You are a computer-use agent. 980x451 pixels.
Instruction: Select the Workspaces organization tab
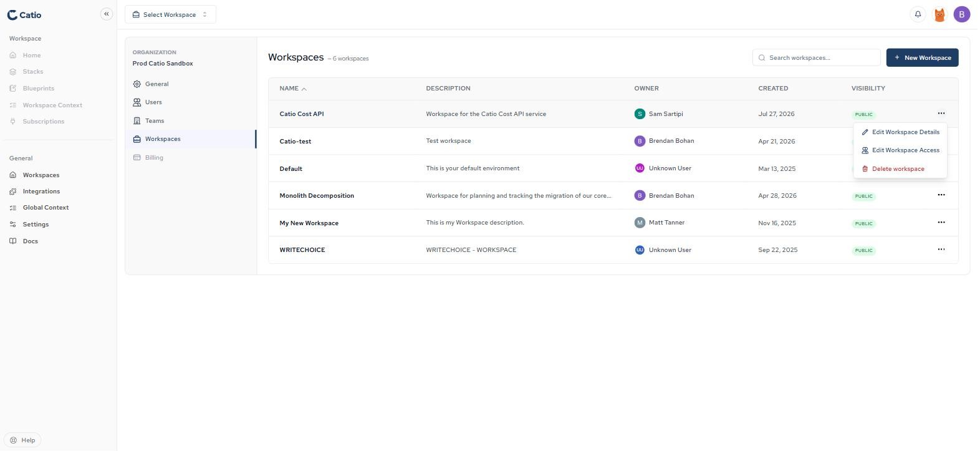(191, 139)
